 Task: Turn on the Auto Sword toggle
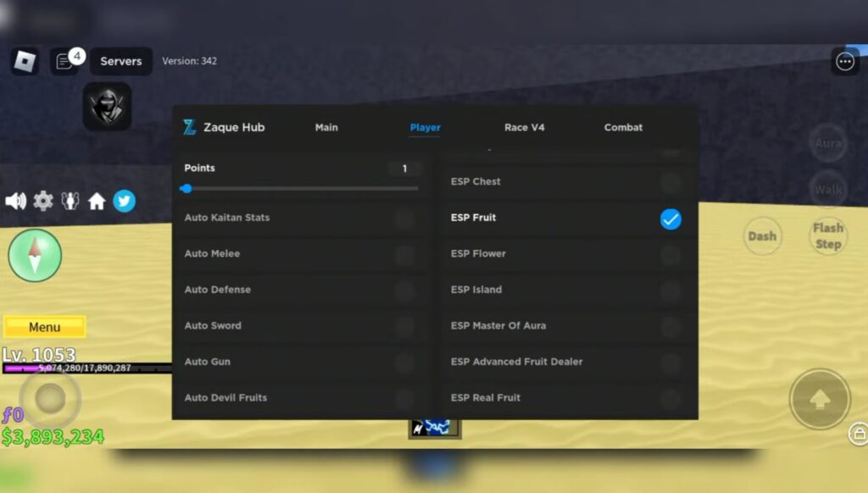(404, 326)
